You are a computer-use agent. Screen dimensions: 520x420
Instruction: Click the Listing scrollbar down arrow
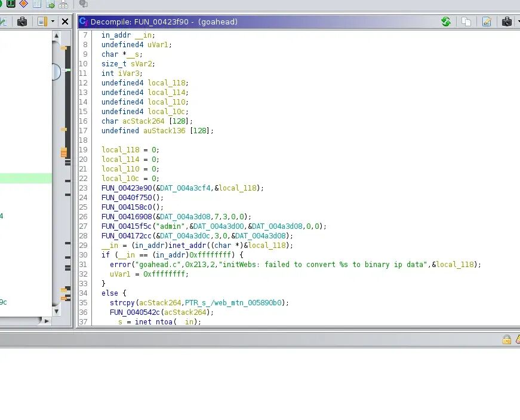pos(56,311)
